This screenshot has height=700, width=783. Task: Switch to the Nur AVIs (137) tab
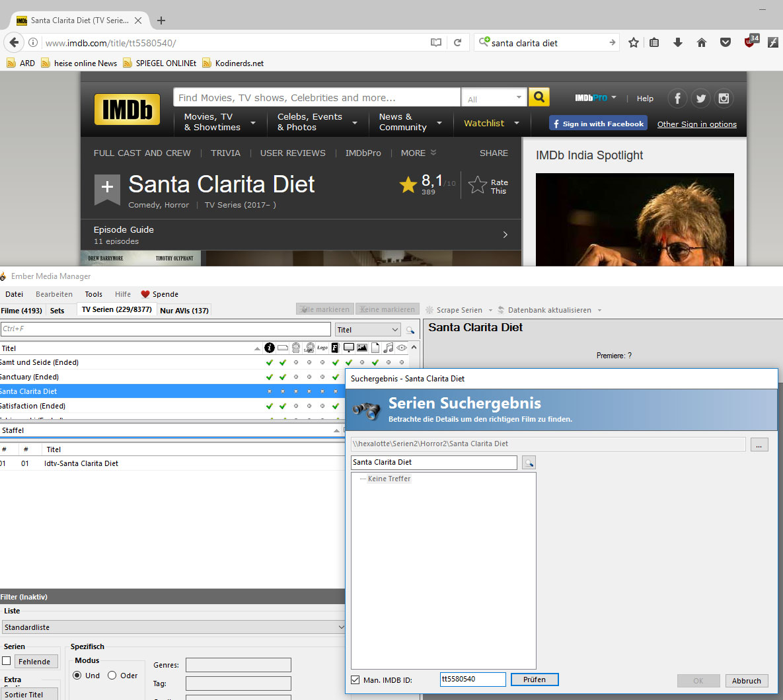[x=184, y=310]
